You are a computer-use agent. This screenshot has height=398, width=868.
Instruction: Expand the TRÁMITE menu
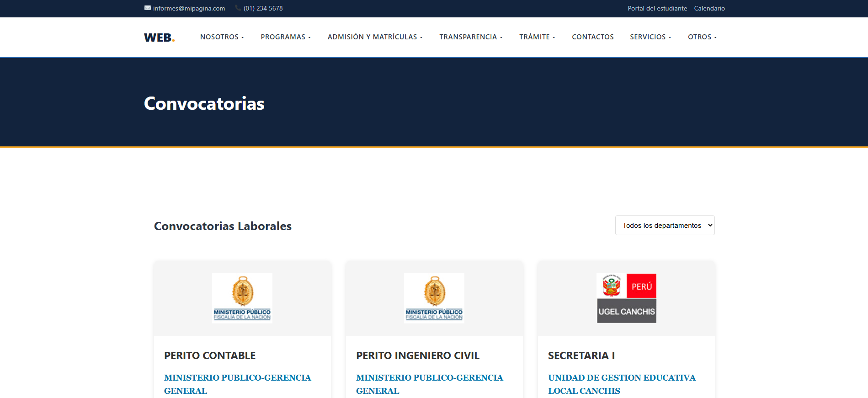pos(537,37)
